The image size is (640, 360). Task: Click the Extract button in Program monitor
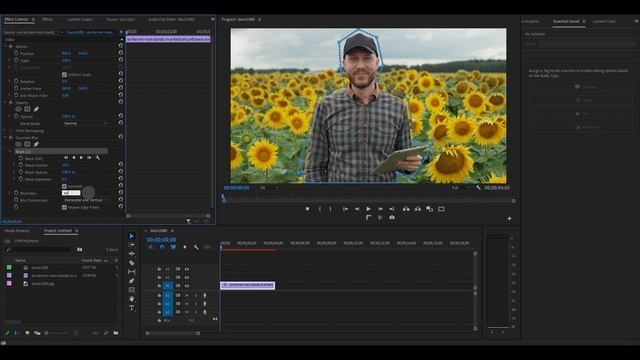click(418, 209)
